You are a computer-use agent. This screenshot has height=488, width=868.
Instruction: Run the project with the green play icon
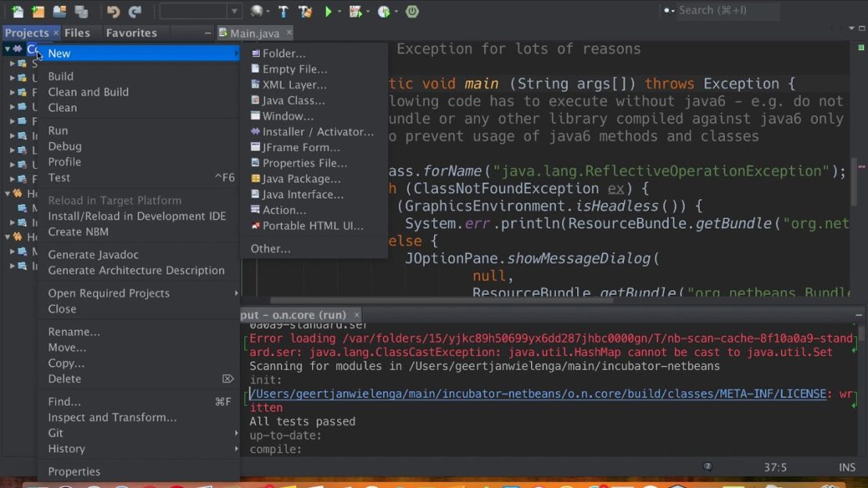point(328,11)
